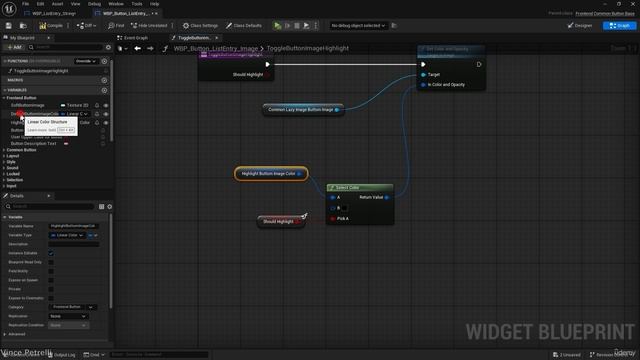The height and width of the screenshot is (360, 640).
Task: Expand the Layout category
Action: (4, 156)
